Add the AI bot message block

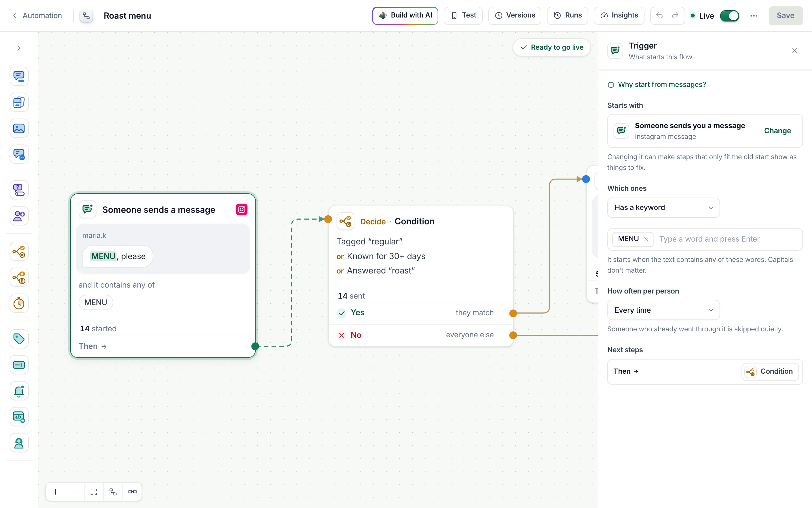19,154
